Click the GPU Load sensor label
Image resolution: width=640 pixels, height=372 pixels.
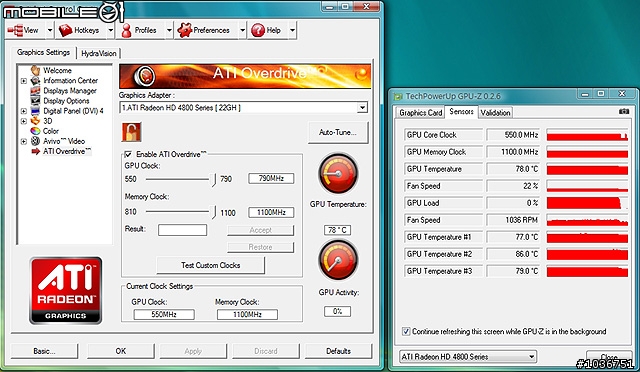tap(443, 203)
